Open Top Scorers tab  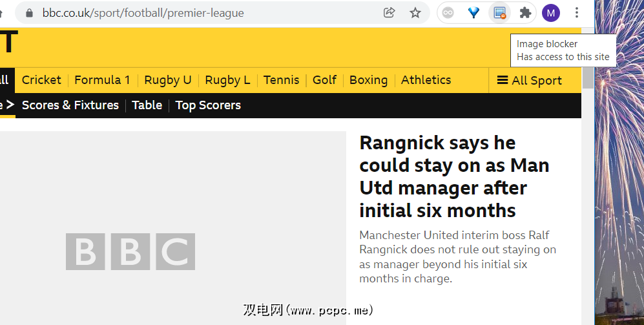point(208,105)
